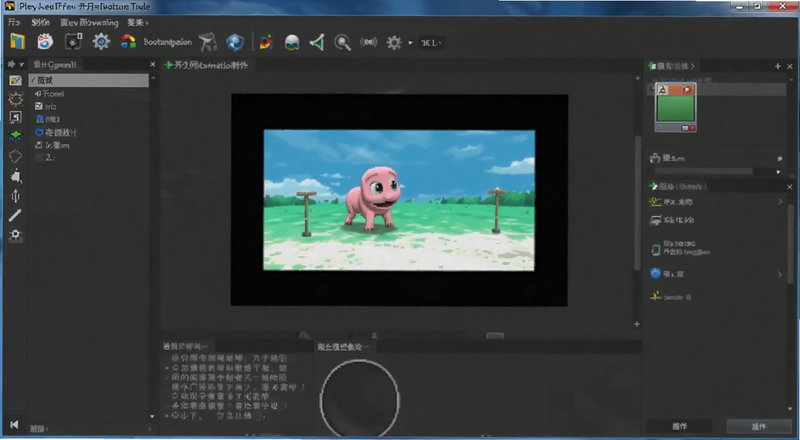Open the third menu containing 'ev' text

89,22
